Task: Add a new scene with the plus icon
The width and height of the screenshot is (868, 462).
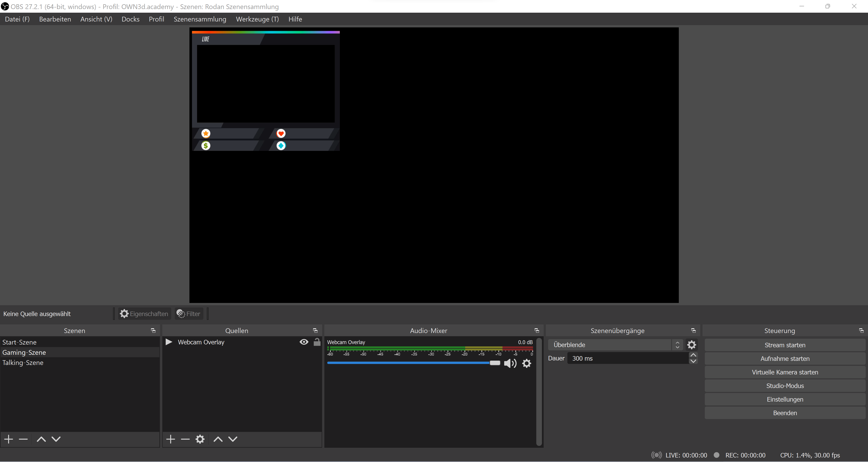Action: [x=8, y=439]
